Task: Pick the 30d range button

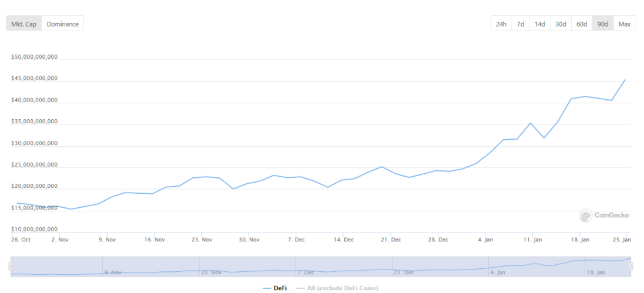Action: tap(561, 24)
